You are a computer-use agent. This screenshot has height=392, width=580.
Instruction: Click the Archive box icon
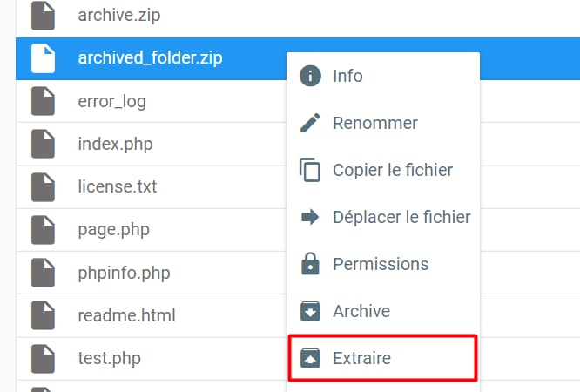click(309, 311)
